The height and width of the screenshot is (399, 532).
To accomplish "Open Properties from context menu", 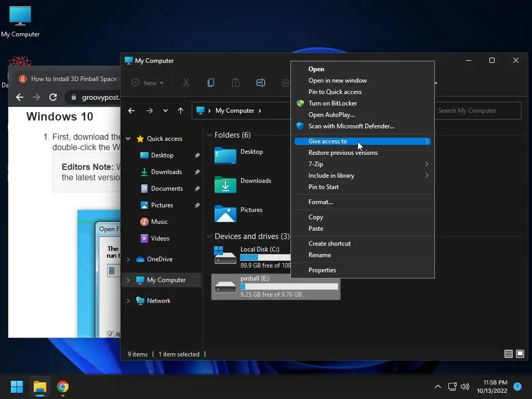I will pos(363,270).
